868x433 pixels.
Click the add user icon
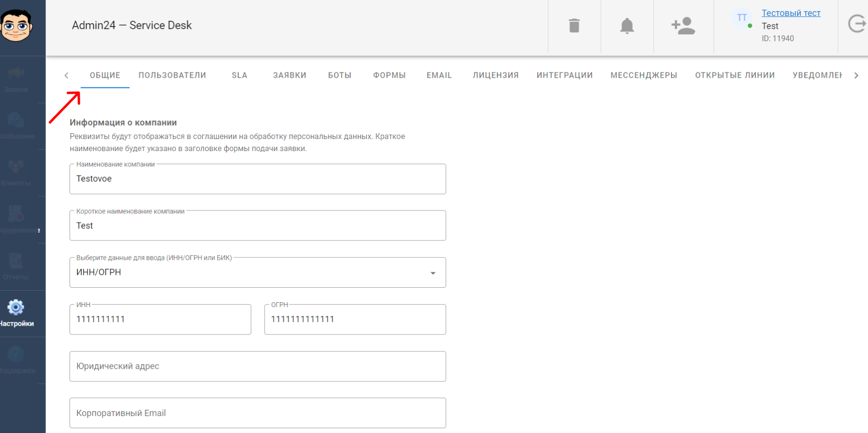pos(683,26)
